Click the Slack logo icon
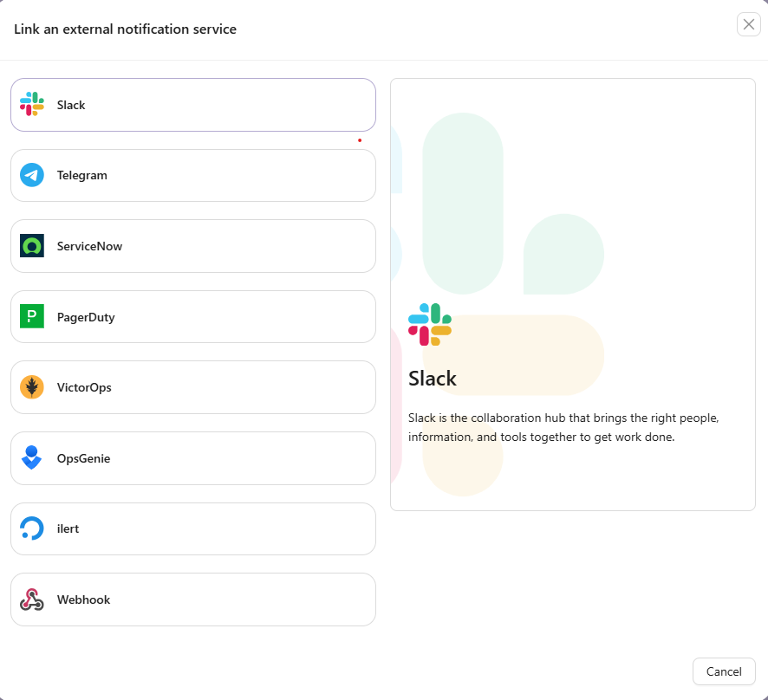768x700 pixels. click(x=32, y=104)
